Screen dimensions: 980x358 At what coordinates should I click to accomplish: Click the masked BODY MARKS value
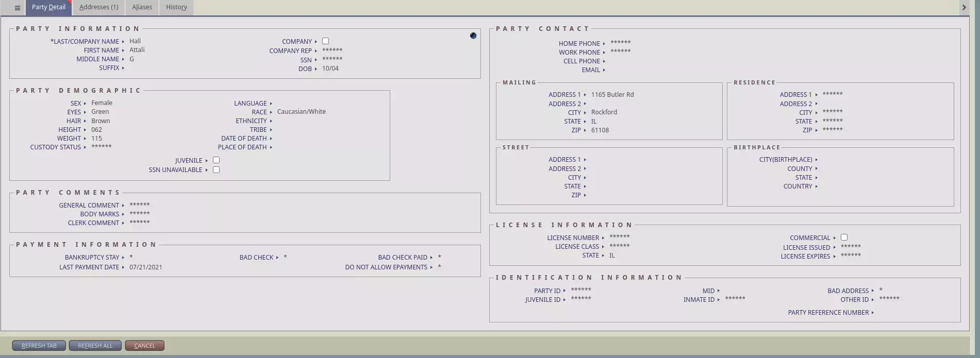coord(140,214)
